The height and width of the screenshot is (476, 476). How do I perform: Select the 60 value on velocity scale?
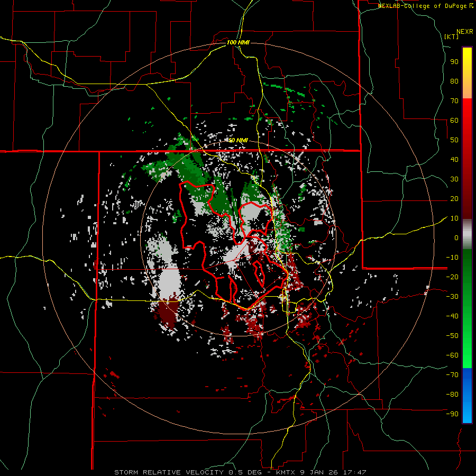coord(454,121)
